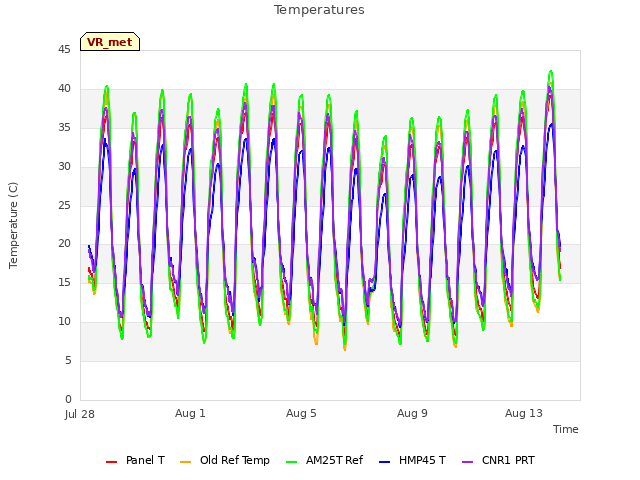Click the 10 y-axis tick label
The image size is (640, 480).
(x=64, y=321)
